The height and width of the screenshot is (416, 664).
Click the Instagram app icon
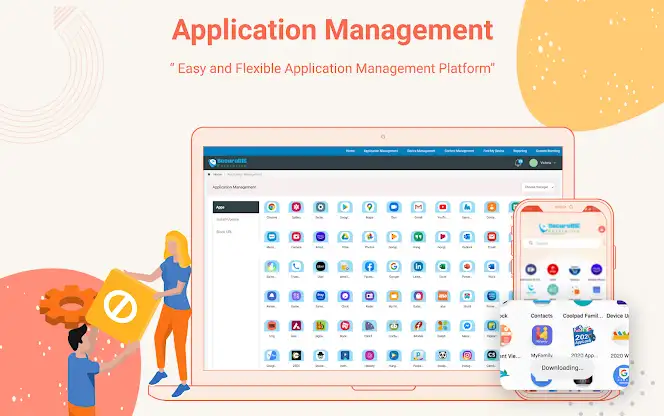pyautogui.click(x=467, y=355)
